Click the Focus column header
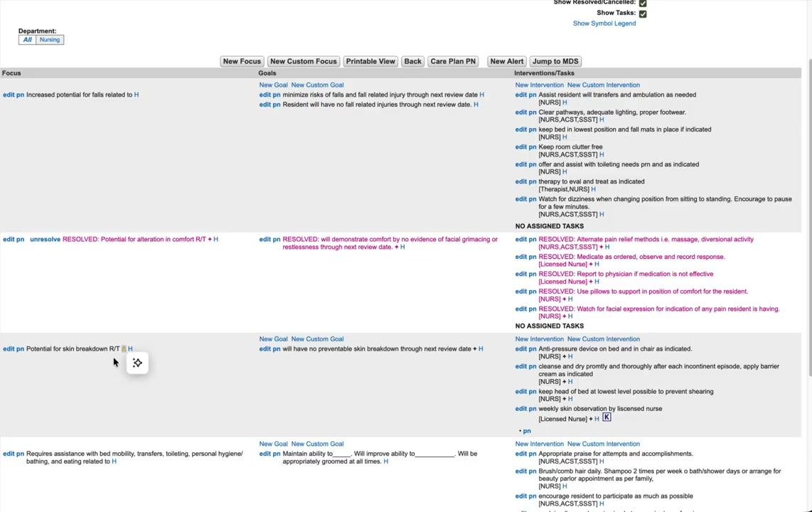Image resolution: width=812 pixels, height=512 pixels. pos(11,73)
